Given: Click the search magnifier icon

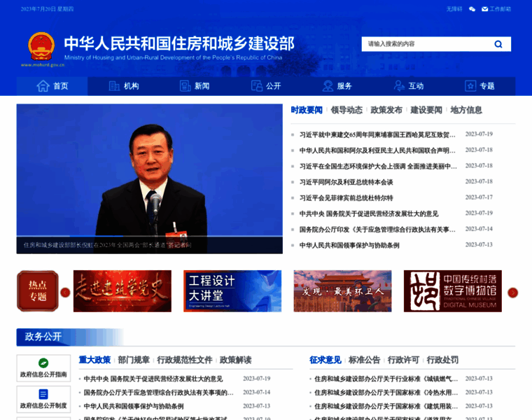Looking at the screenshot, I should (x=498, y=44).
